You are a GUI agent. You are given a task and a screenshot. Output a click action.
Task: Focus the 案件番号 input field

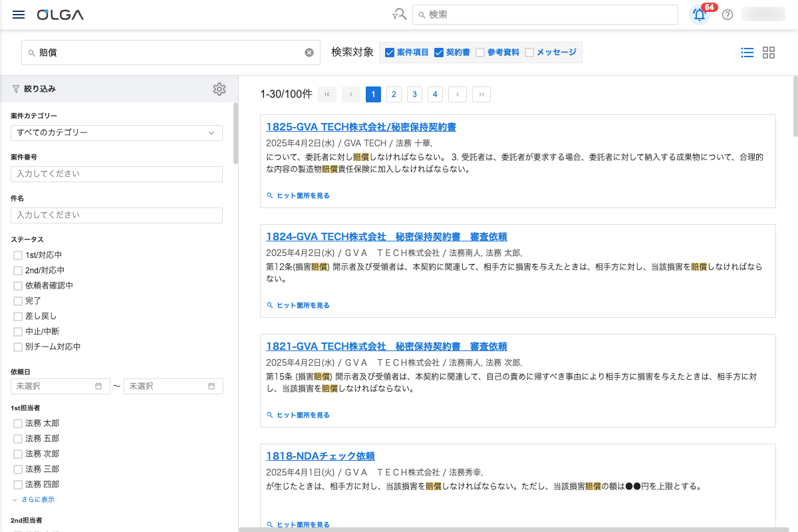(116, 174)
